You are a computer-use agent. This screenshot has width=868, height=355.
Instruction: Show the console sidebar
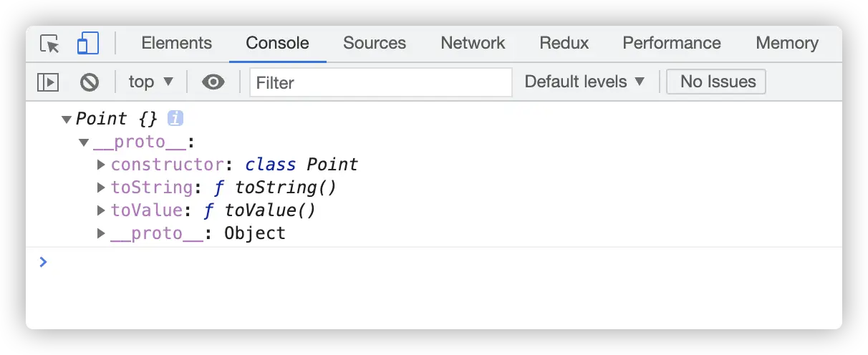pos(48,82)
